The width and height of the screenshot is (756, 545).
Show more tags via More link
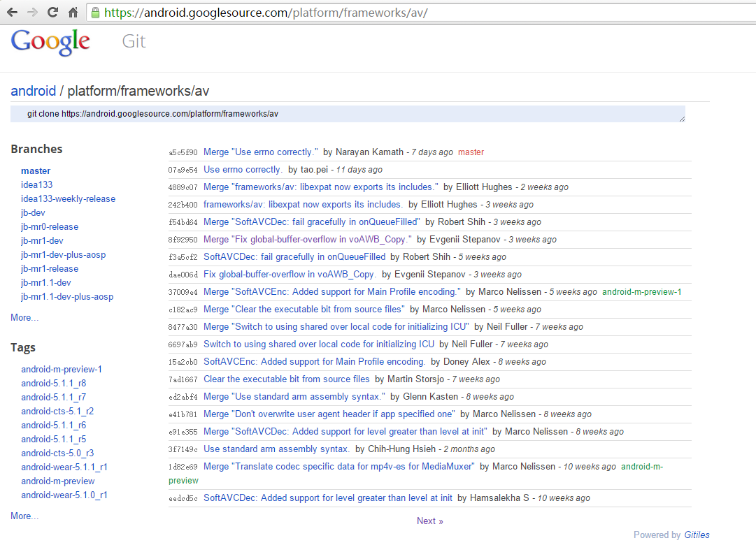tap(24, 516)
